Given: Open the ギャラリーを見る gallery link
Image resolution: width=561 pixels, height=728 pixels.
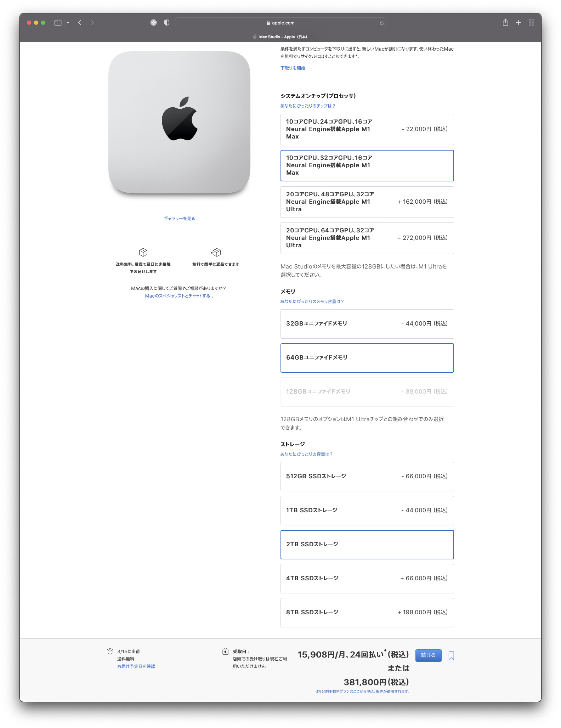Looking at the screenshot, I should tap(179, 219).
